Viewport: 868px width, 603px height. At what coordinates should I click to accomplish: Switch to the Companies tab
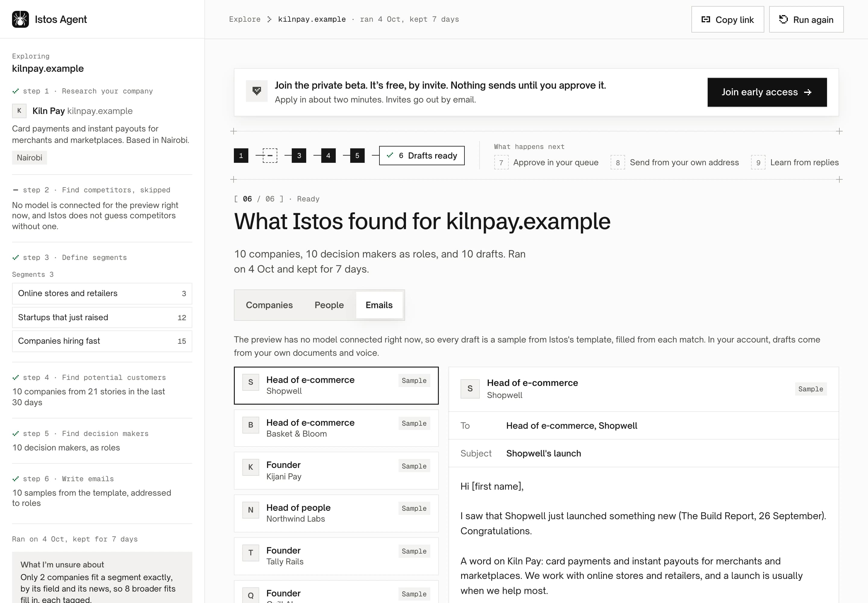[269, 305]
